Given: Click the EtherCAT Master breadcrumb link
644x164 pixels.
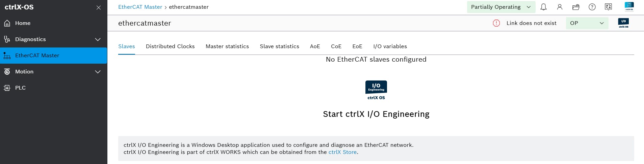Looking at the screenshot, I should pos(140,7).
